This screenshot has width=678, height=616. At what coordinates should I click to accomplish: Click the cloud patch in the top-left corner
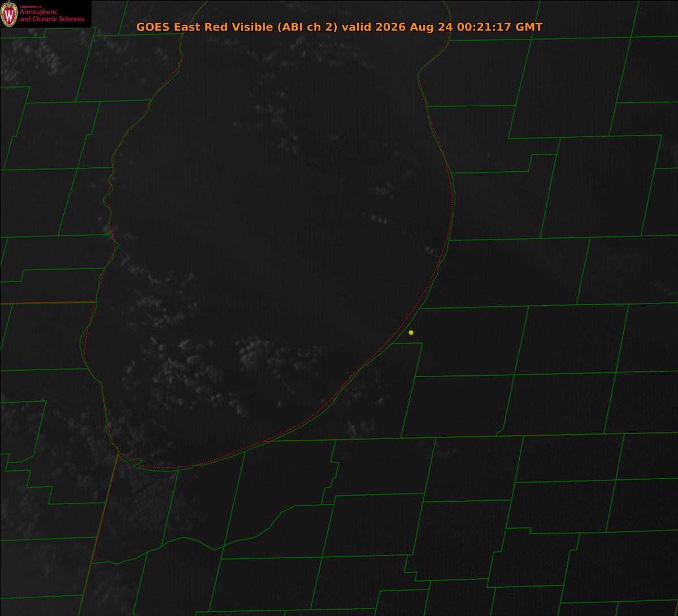(x=34, y=59)
